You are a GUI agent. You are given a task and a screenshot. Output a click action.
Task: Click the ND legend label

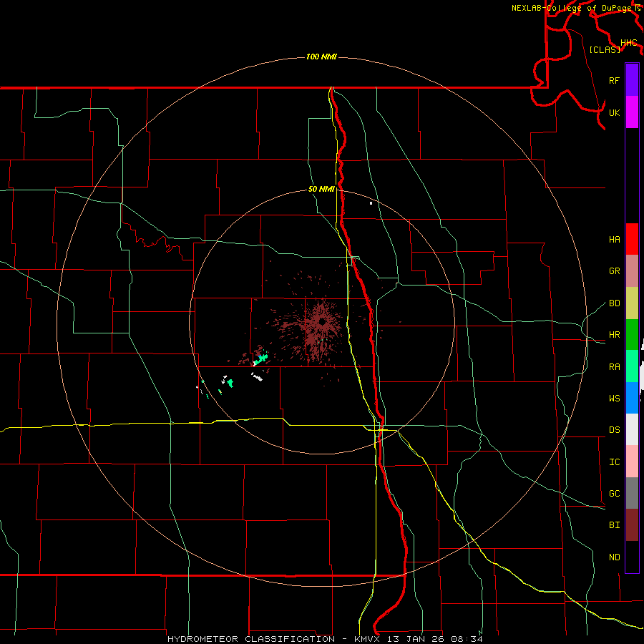pos(614,557)
